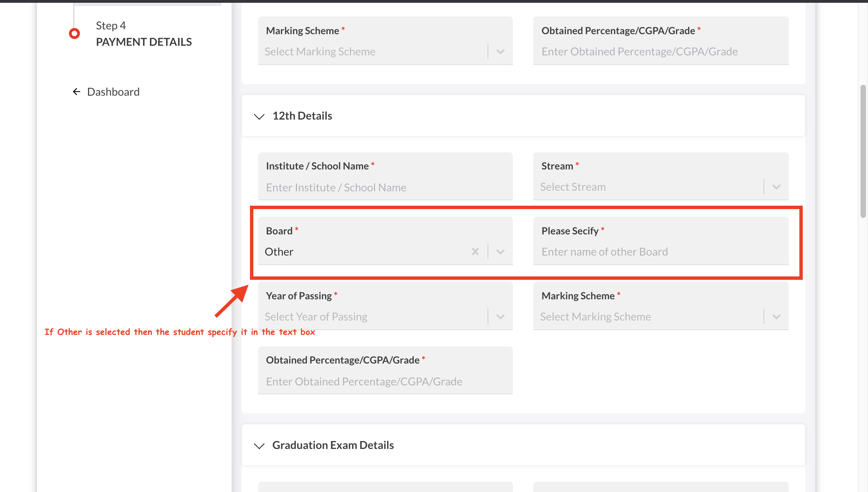Image resolution: width=868 pixels, height=492 pixels.
Task: Click the top Select Marking Scheme placeholder
Action: click(x=320, y=52)
